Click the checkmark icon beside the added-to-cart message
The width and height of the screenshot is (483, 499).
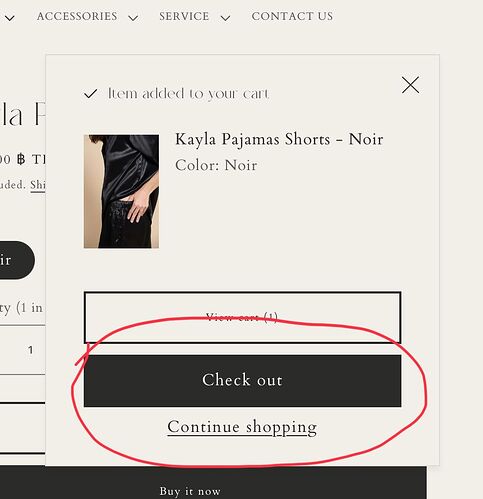coord(90,94)
